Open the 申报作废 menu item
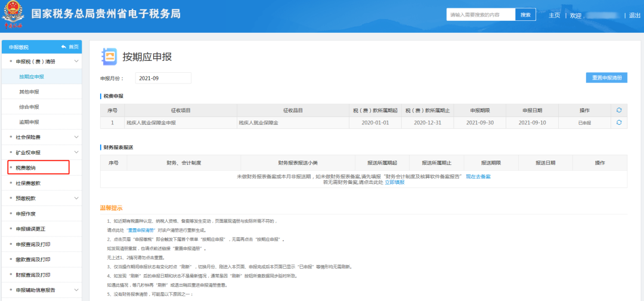The height and width of the screenshot is (301, 644). (26, 213)
